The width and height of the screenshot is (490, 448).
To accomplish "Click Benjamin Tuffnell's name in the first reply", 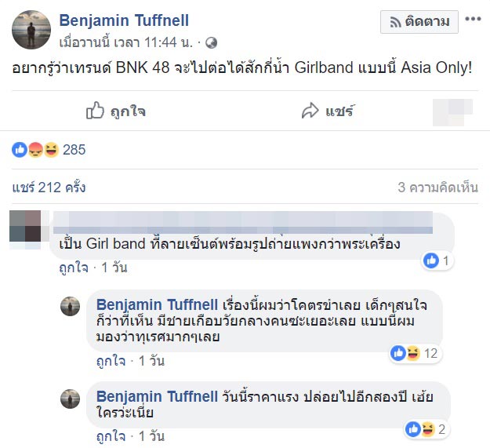I will pyautogui.click(x=156, y=304).
